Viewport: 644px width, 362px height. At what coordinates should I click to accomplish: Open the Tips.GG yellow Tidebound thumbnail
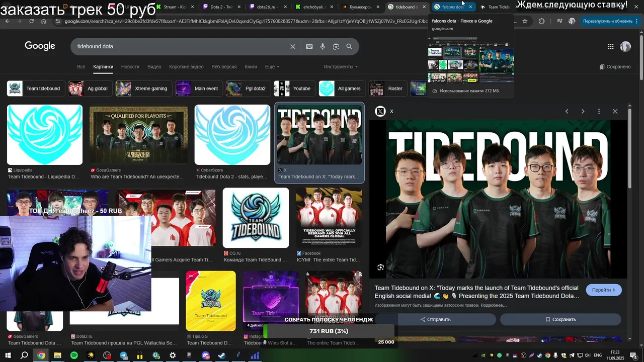click(x=211, y=301)
